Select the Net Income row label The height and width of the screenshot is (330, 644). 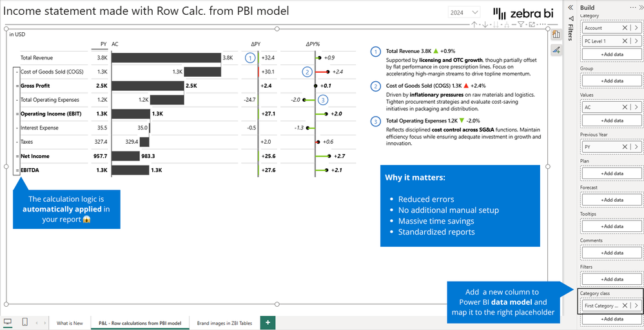[35, 156]
